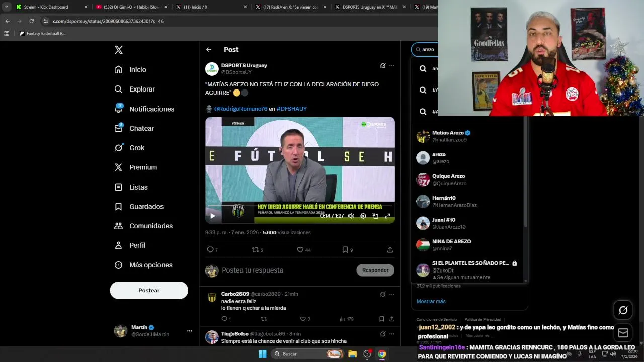644x362 pixels.
Task: Expand Más opciones menu
Action: coord(143,265)
